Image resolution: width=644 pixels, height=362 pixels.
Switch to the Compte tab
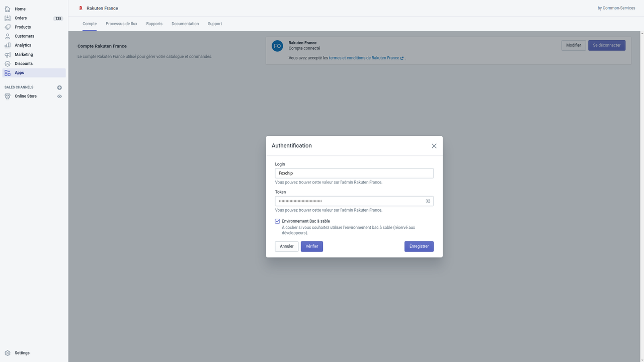point(90,24)
